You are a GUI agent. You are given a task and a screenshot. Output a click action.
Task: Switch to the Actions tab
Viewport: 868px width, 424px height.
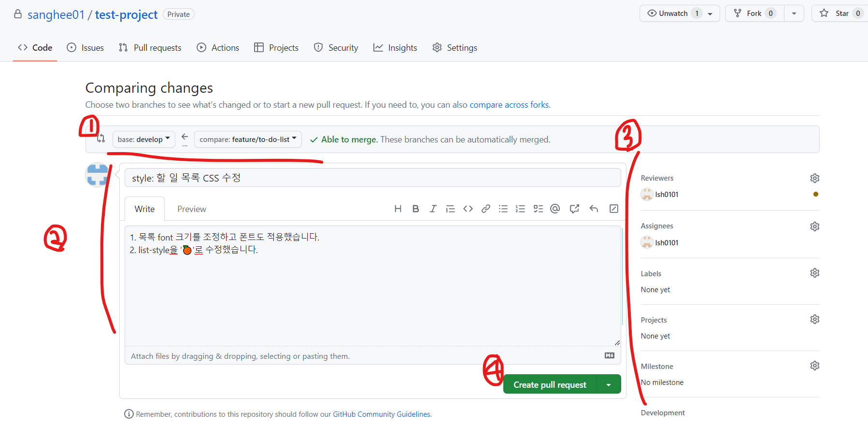coord(218,47)
